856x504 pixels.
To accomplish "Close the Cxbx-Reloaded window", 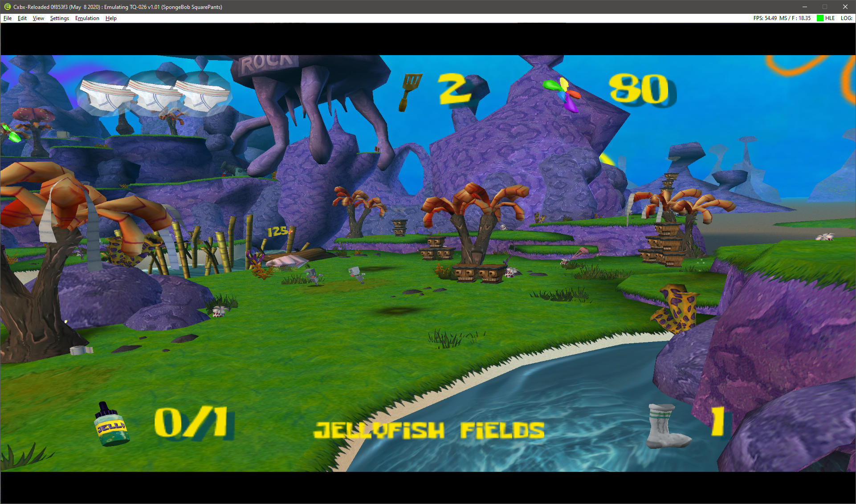I will click(x=845, y=7).
